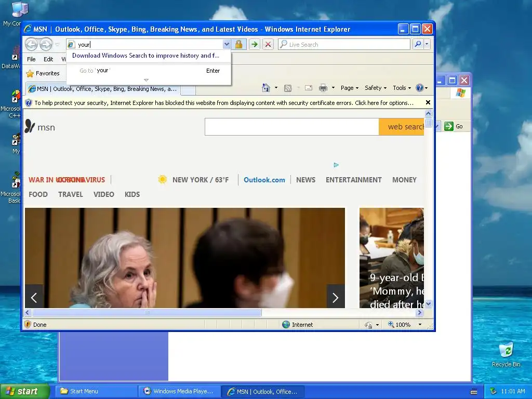This screenshot has width=532, height=399.
Task: Open the Page menu
Action: (350, 88)
